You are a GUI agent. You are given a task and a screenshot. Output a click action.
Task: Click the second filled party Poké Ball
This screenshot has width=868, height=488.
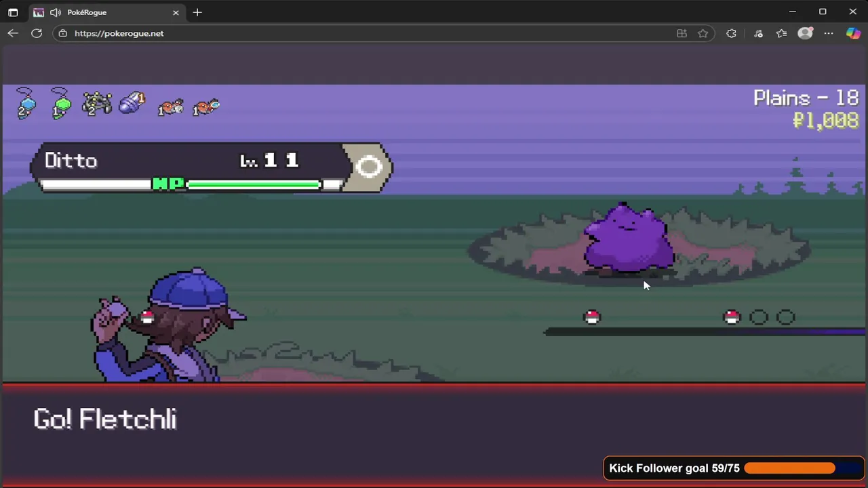[x=732, y=317]
